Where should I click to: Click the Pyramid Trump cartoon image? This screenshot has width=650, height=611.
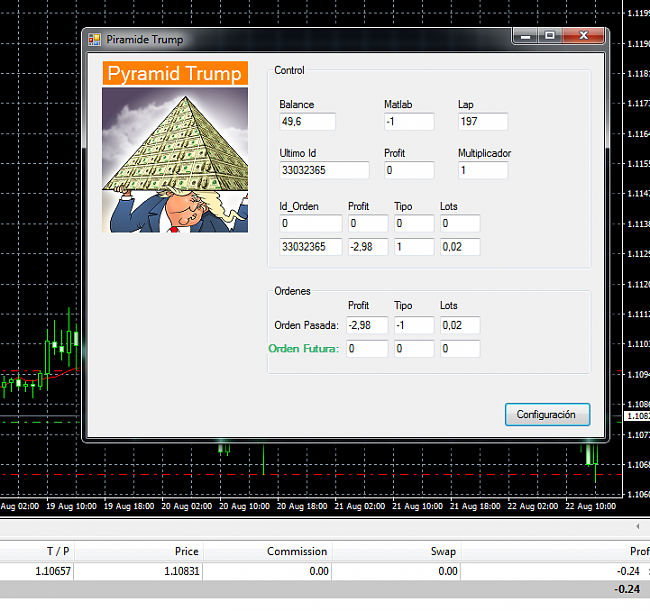tap(175, 160)
